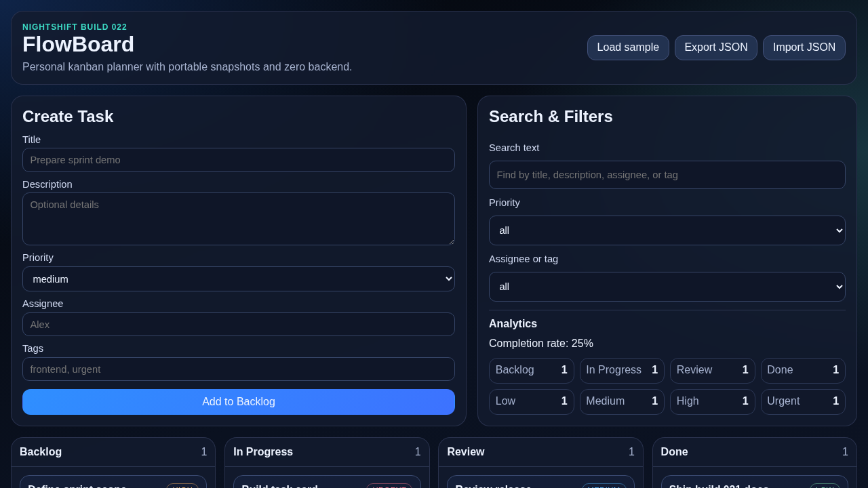Click the Tags input field
Viewport: 868px width, 488px height.
(x=238, y=369)
